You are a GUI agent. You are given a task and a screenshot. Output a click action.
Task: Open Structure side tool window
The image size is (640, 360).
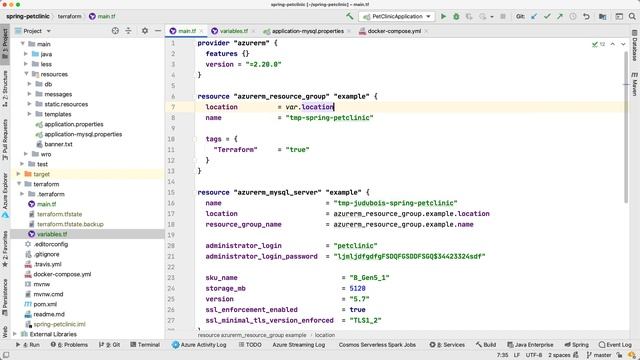tap(5, 89)
